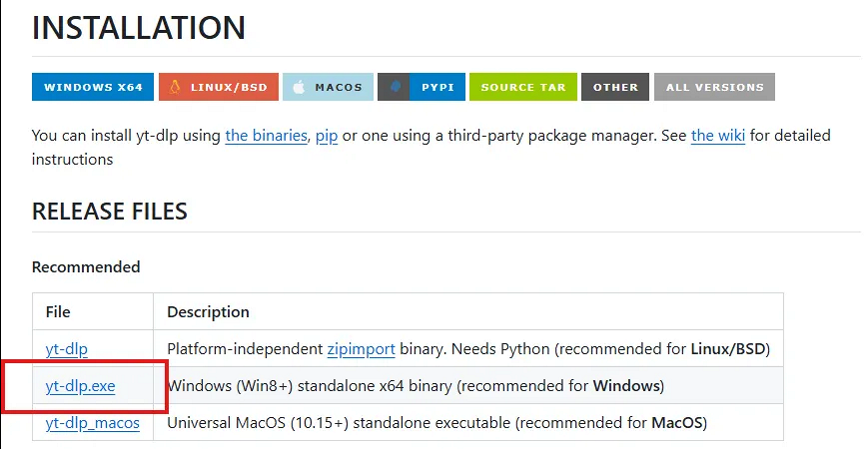This screenshot has width=868, height=449.
Task: Click the Apple logo on the MacOS badge
Action: click(x=298, y=88)
